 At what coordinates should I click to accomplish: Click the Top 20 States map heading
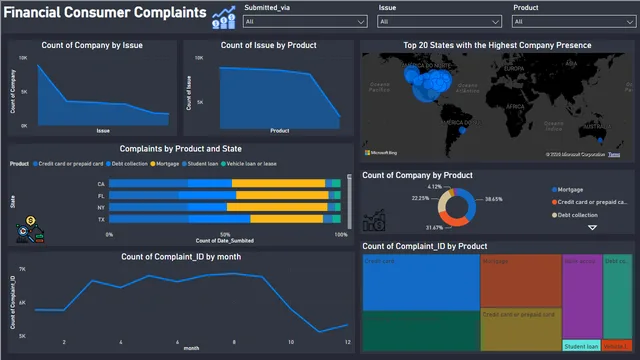pyautogui.click(x=497, y=45)
